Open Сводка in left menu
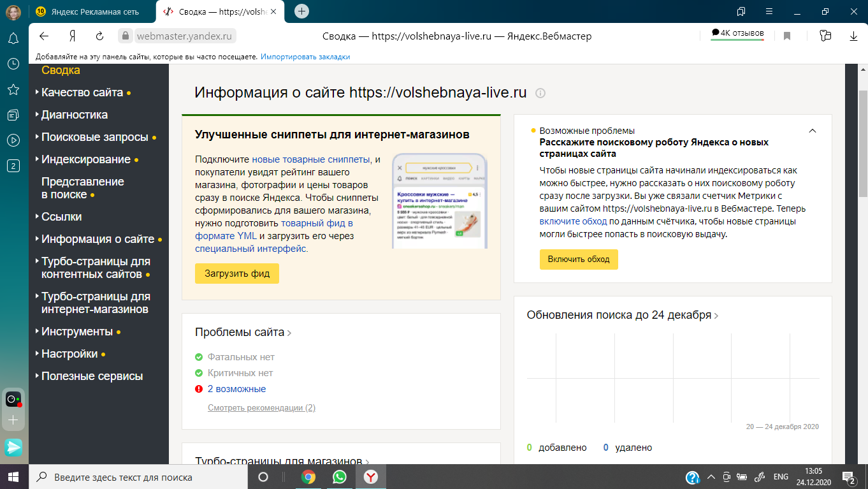The height and width of the screenshot is (489, 868). 61,70
